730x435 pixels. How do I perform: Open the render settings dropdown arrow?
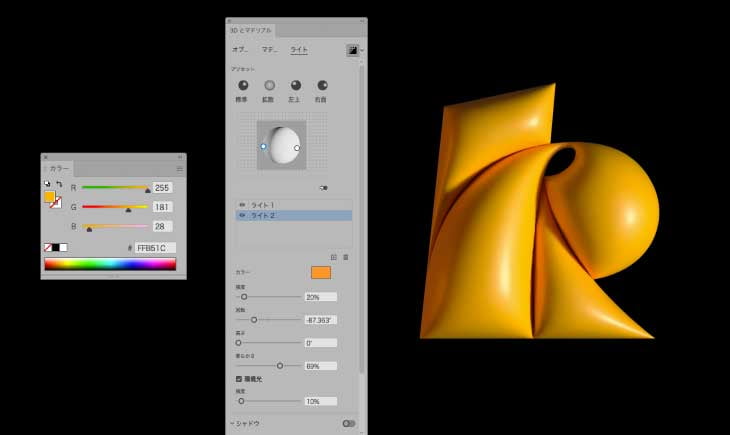362,49
